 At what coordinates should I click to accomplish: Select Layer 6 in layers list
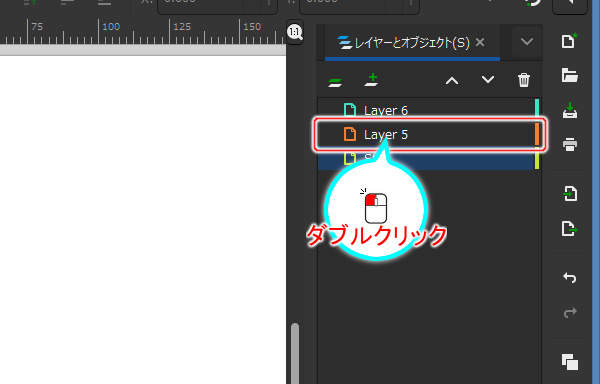click(426, 110)
